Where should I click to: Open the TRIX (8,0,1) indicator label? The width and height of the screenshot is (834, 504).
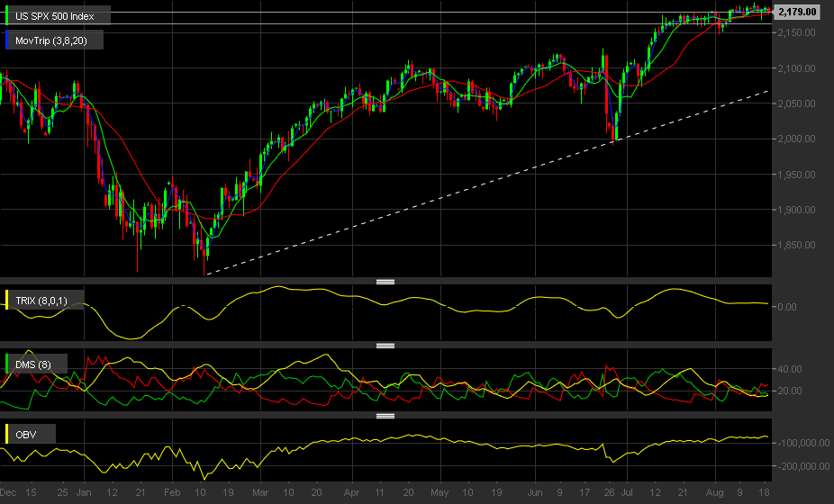point(41,301)
